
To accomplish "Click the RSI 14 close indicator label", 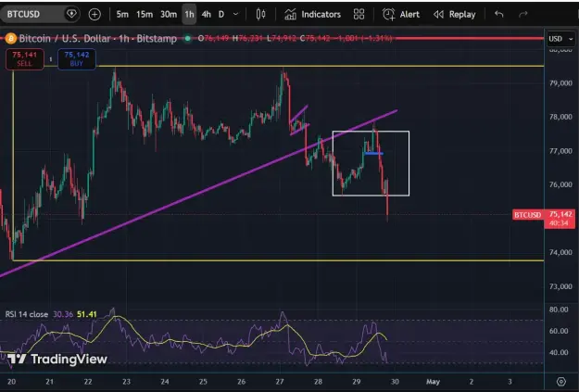I will pyautogui.click(x=27, y=314).
